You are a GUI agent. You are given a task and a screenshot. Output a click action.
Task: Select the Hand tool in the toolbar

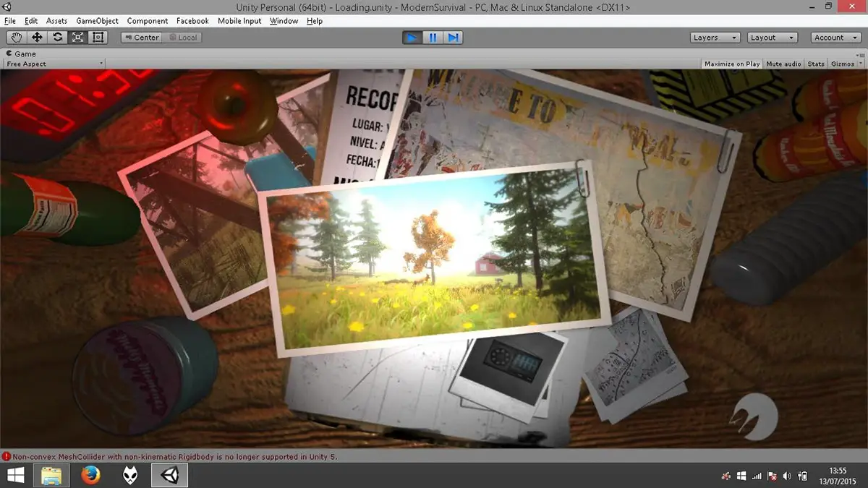[17, 38]
